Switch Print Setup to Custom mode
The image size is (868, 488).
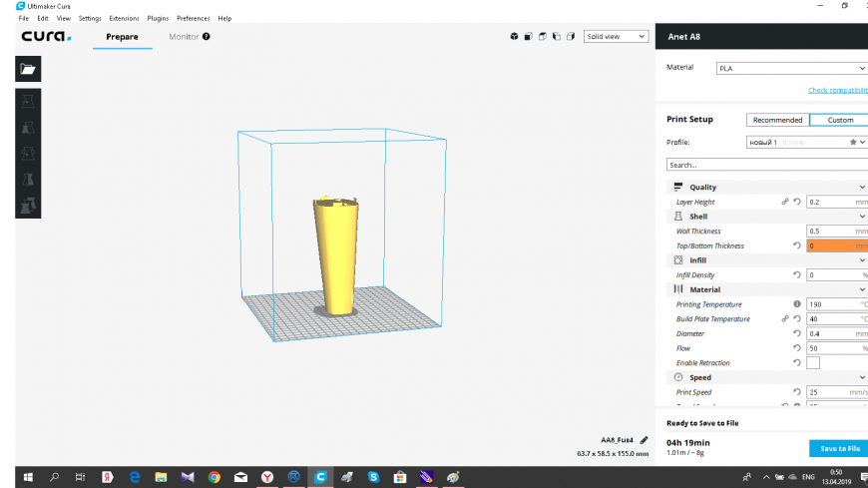(840, 120)
